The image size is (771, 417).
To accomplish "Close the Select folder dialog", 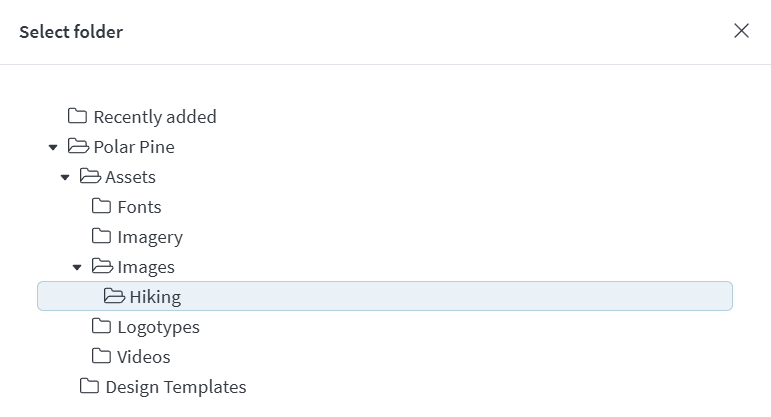I will pyautogui.click(x=741, y=31).
